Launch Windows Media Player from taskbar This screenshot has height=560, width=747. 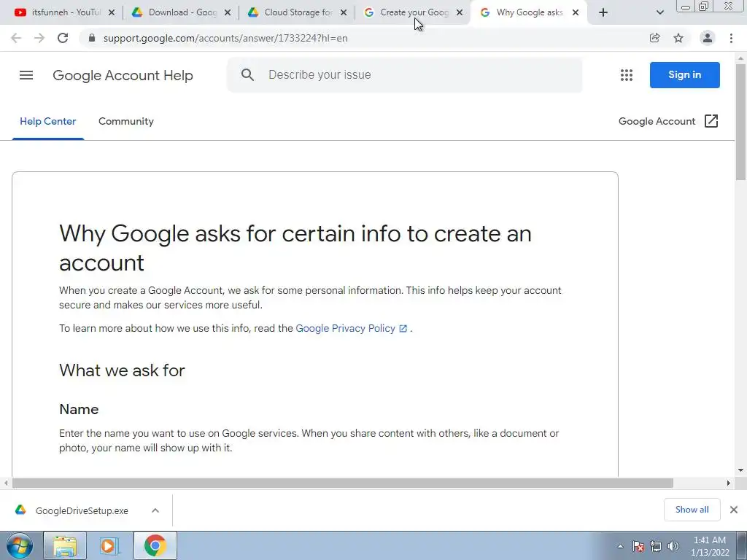click(109, 545)
